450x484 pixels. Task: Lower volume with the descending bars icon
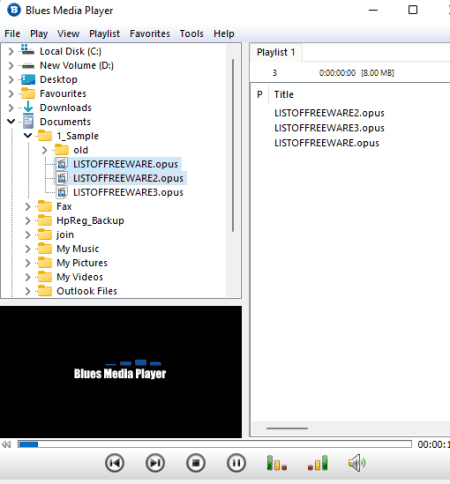pos(277,463)
